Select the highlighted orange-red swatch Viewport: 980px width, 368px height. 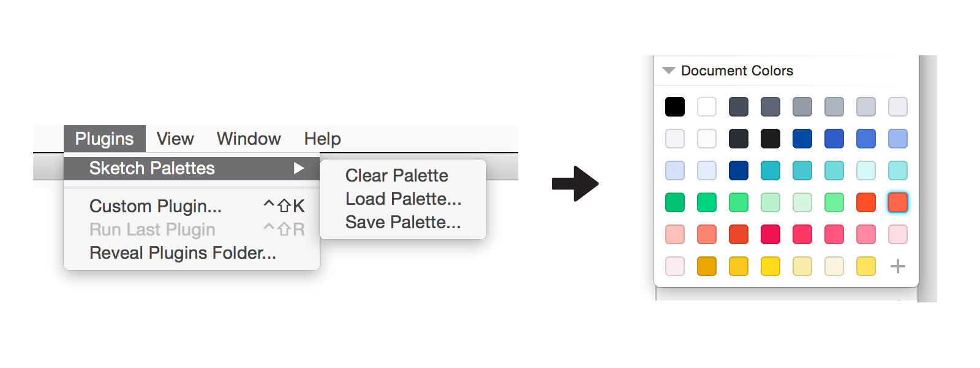(898, 202)
